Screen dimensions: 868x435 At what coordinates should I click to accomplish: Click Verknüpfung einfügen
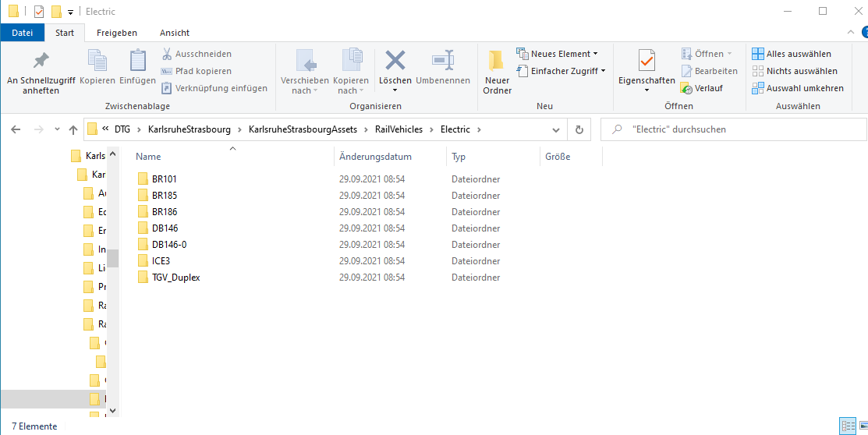coord(214,88)
